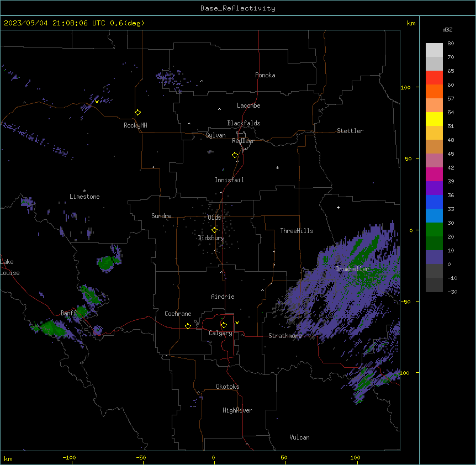The height and width of the screenshot is (465, 476).
Task: Click the km unit label at top right
Action: pyautogui.click(x=411, y=23)
